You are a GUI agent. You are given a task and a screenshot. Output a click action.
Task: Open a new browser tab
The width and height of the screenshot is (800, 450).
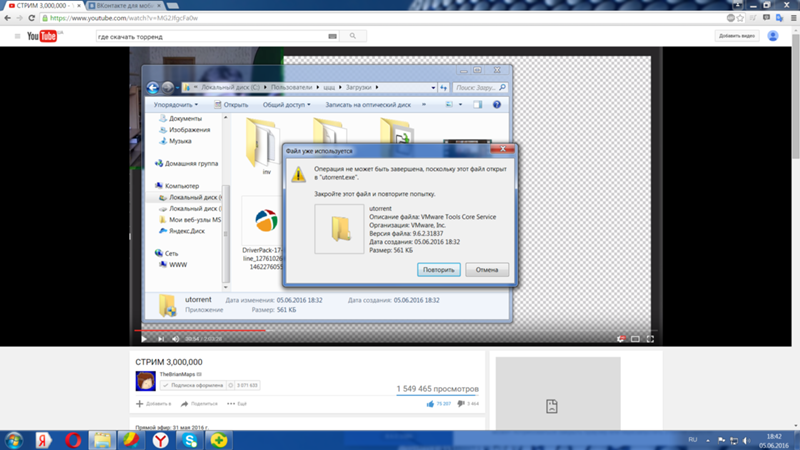coord(172,6)
